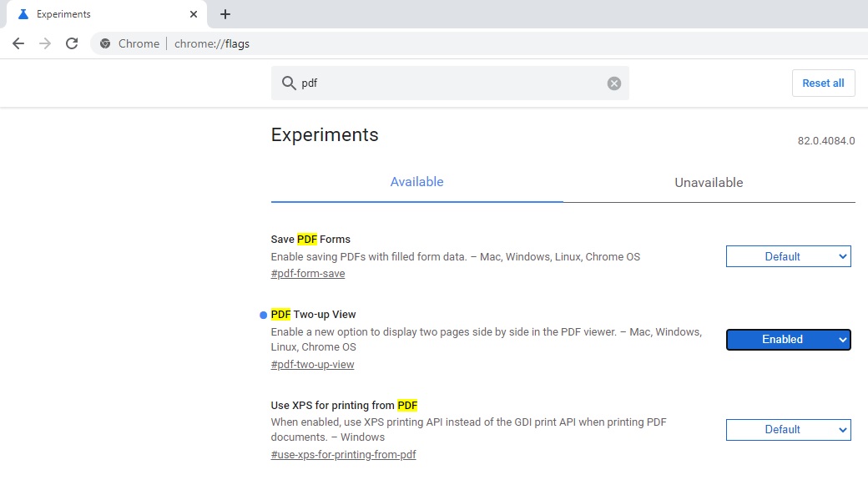Click the Experiments flask tab icon
This screenshot has width=868, height=480.
pyautogui.click(x=23, y=14)
